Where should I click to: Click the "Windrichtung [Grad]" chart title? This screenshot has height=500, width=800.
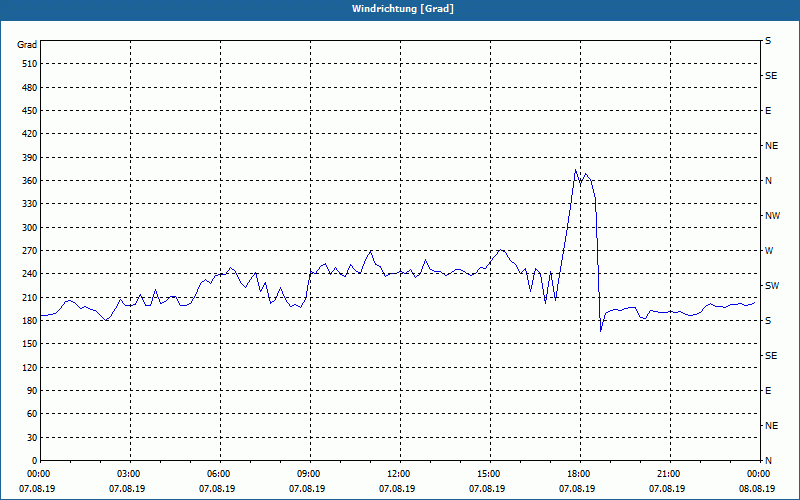point(403,9)
